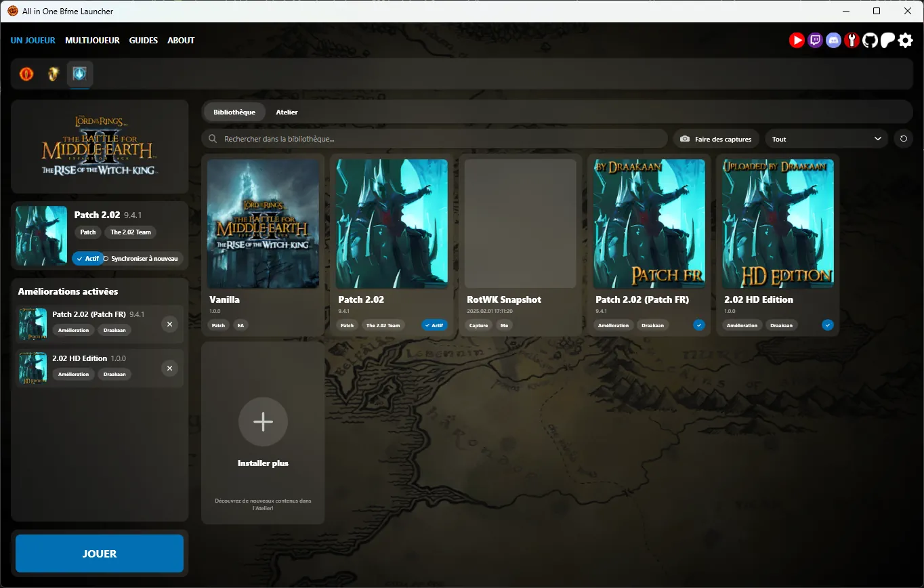Screen dimensions: 924x588
Task: Toggle checkmark on Patch 2.02 (Patch FR) card
Action: (698, 325)
